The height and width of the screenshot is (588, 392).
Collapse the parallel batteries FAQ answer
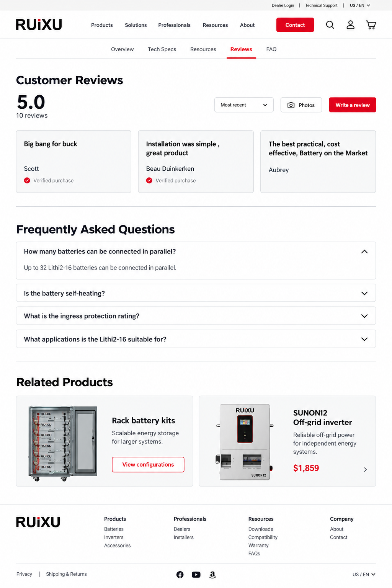(x=364, y=252)
